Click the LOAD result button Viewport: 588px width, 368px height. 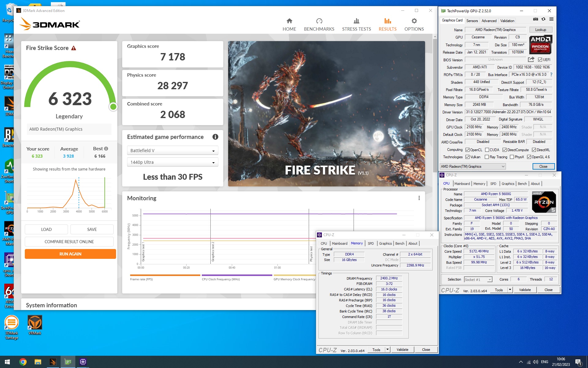pyautogui.click(x=46, y=229)
